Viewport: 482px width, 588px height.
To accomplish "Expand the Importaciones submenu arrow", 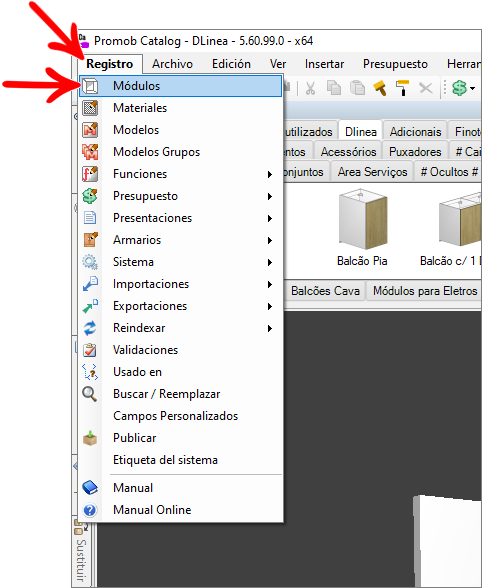I will pyautogui.click(x=269, y=284).
